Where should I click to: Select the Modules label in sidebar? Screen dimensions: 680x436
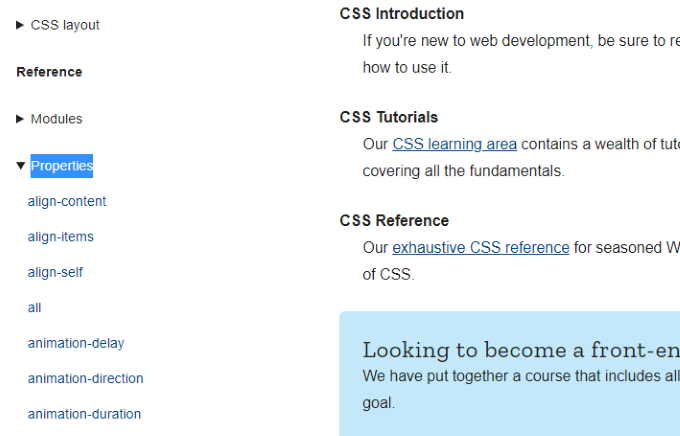(57, 119)
